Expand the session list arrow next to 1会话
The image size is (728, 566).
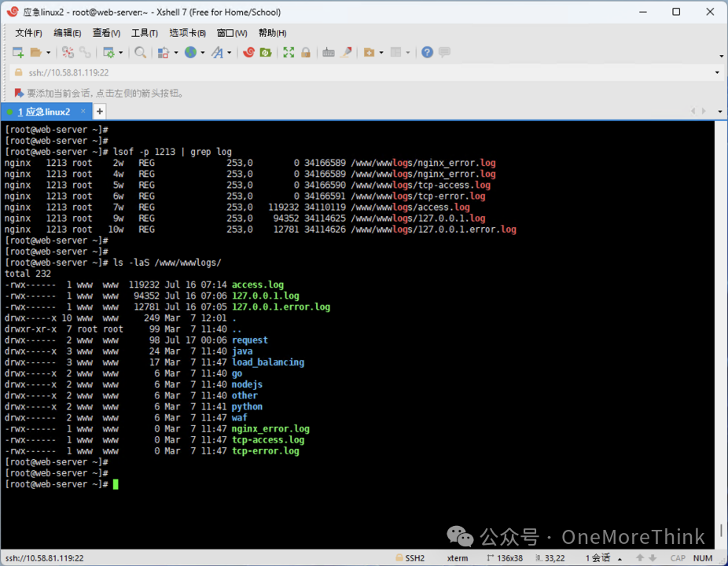tap(620, 558)
